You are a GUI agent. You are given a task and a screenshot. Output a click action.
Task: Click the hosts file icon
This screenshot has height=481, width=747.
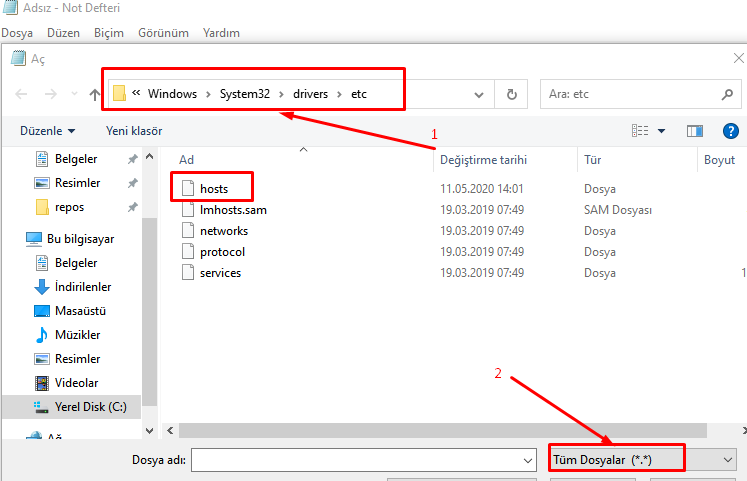point(188,189)
